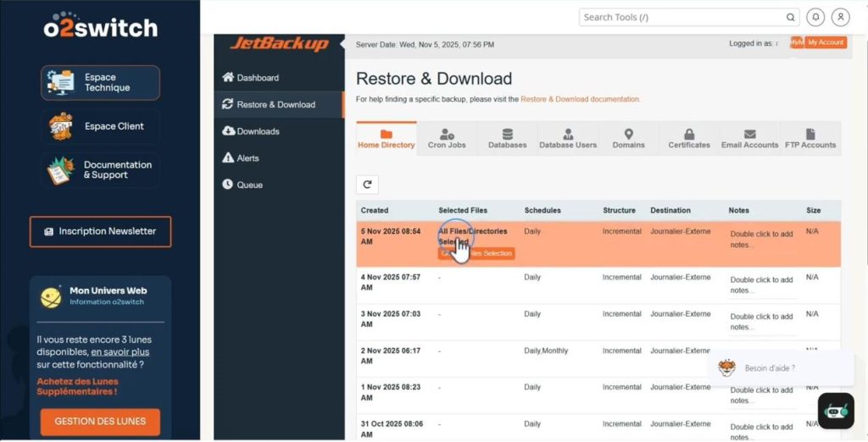Screen dimensions: 868x442
Task: Select the 4 Nov 2025 07:57 AM backup
Action: (x=598, y=285)
